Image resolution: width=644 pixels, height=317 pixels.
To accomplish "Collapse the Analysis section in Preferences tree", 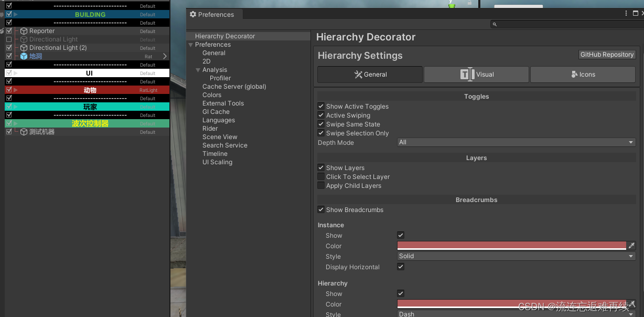I will click(x=198, y=69).
